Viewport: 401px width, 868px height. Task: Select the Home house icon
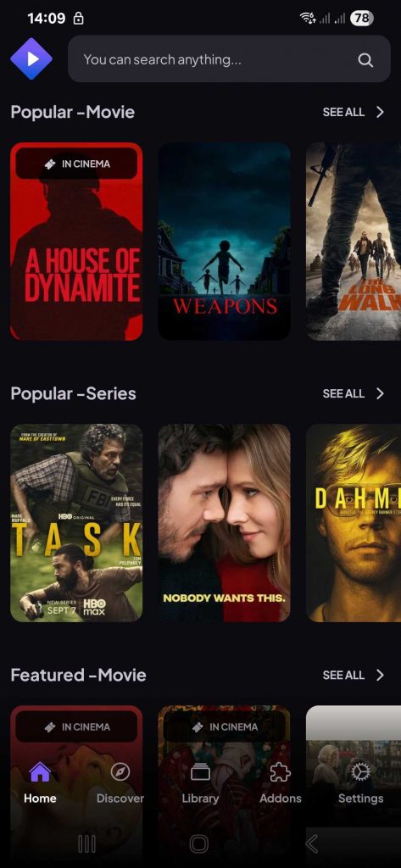(40, 771)
